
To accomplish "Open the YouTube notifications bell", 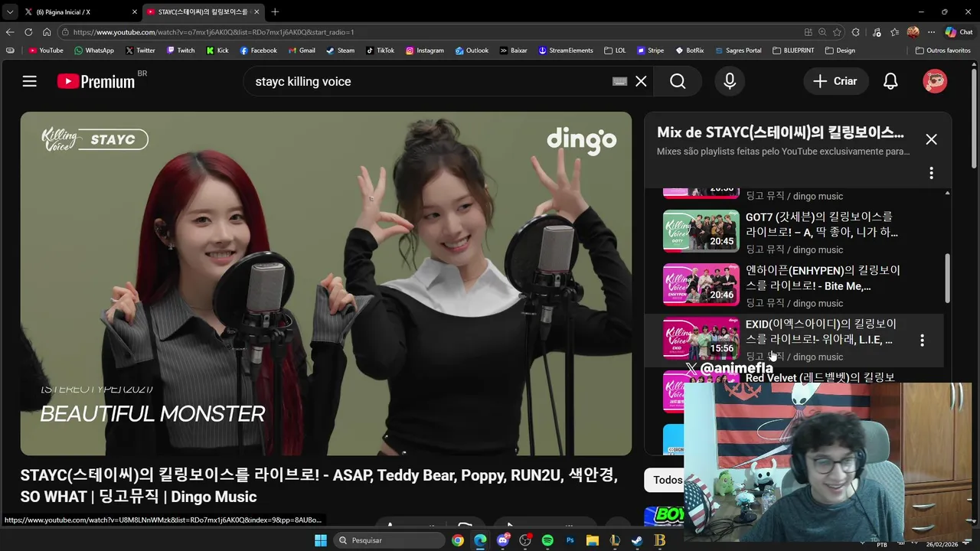I will [x=890, y=81].
